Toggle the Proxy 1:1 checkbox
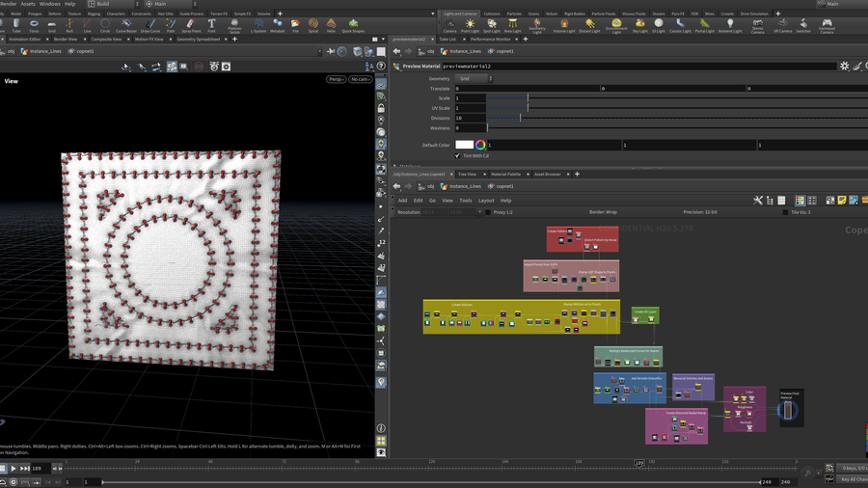 489,212
